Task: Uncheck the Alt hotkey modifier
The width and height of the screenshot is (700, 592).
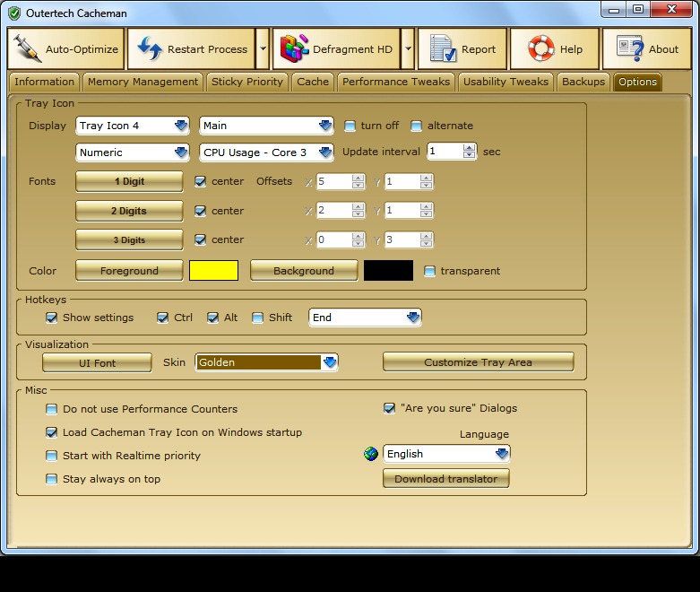Action: pyautogui.click(x=213, y=318)
